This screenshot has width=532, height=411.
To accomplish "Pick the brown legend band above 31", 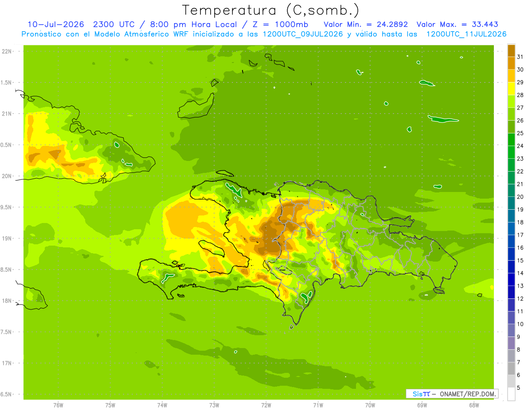I will click(x=511, y=51).
